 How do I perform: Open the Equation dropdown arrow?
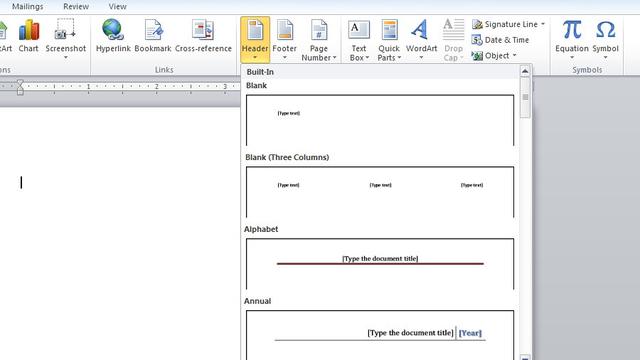tap(572, 58)
